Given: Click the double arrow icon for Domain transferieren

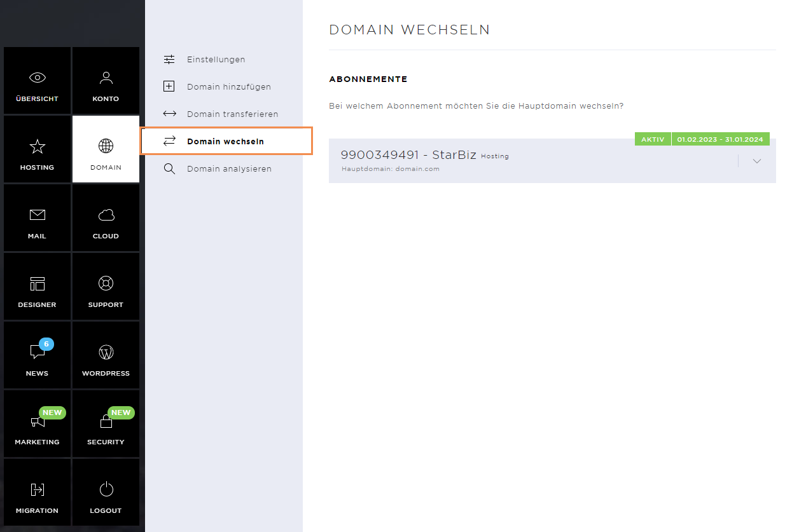Looking at the screenshot, I should 169,114.
